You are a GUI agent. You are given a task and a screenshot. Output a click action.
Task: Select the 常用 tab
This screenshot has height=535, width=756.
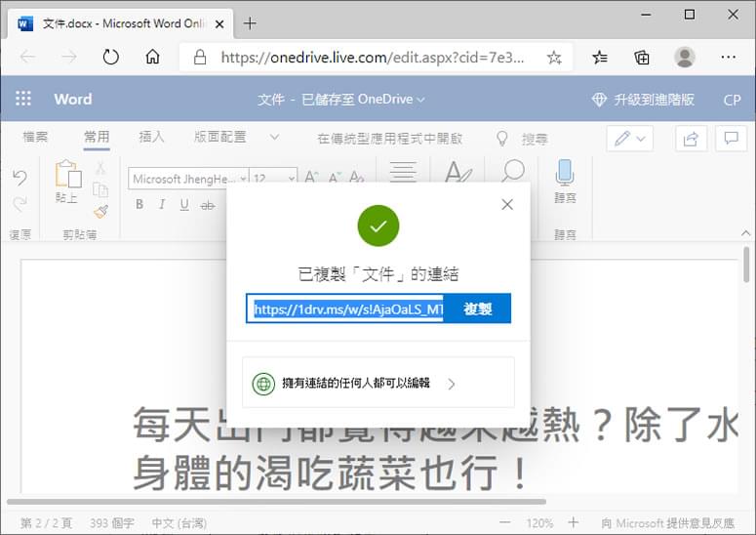[x=97, y=137]
